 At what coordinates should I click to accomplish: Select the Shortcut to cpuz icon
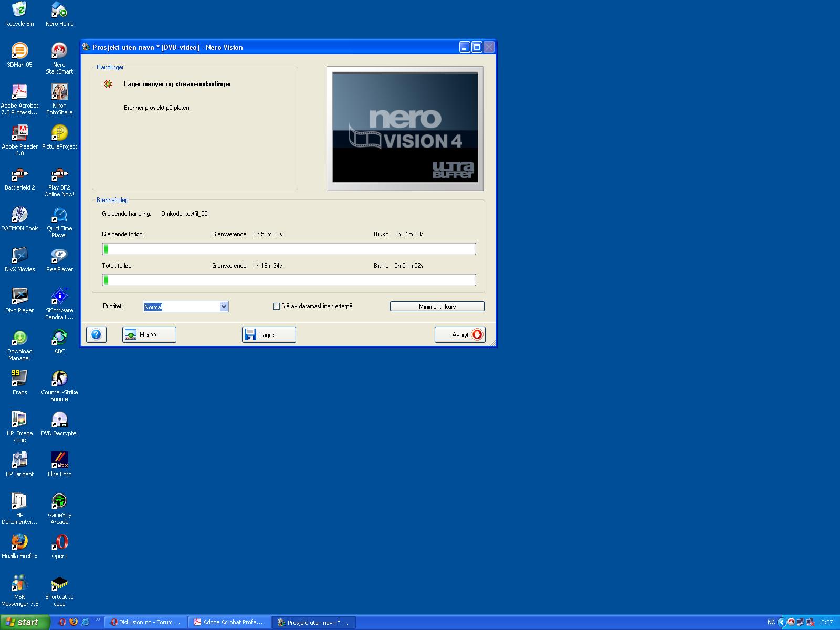click(x=59, y=591)
